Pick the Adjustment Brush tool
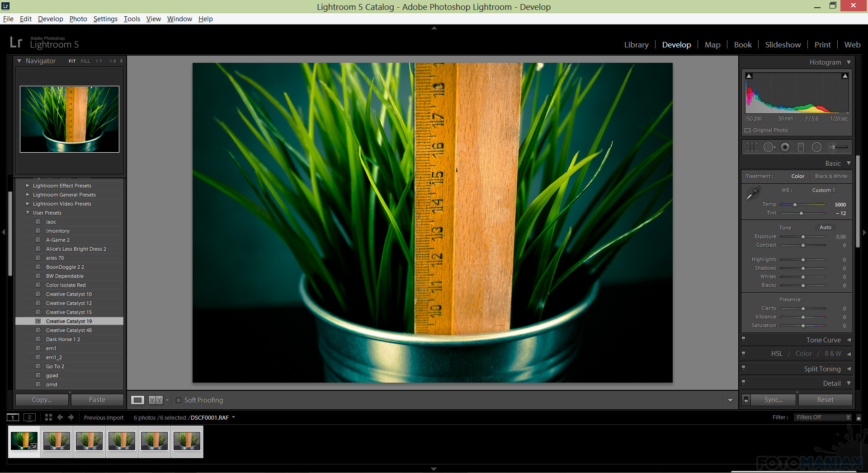This screenshot has height=473, width=868. coord(837,147)
